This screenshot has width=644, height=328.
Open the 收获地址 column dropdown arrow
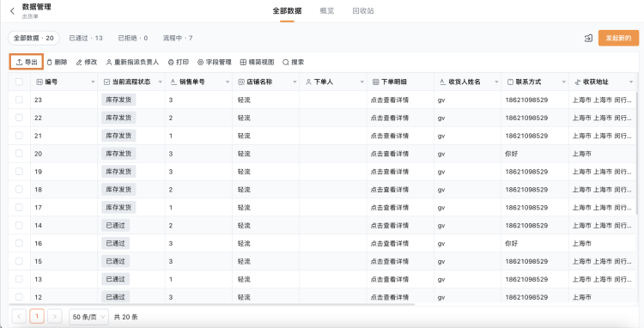coord(631,82)
